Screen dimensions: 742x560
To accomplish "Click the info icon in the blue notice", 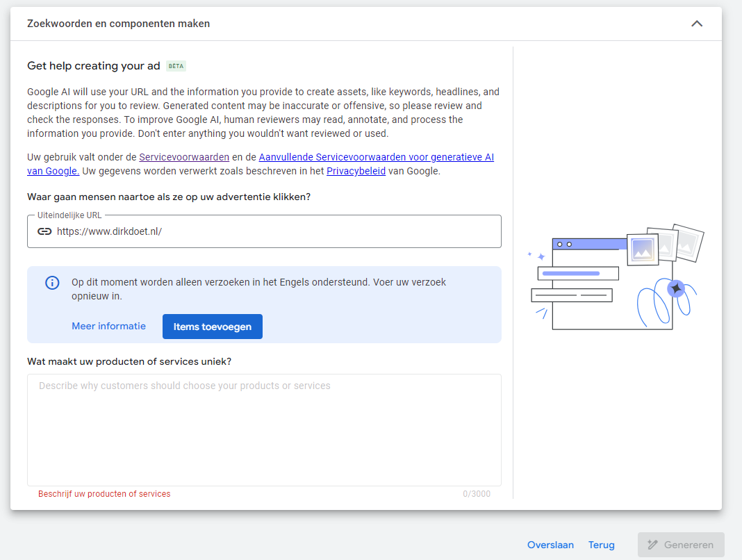I will point(52,283).
